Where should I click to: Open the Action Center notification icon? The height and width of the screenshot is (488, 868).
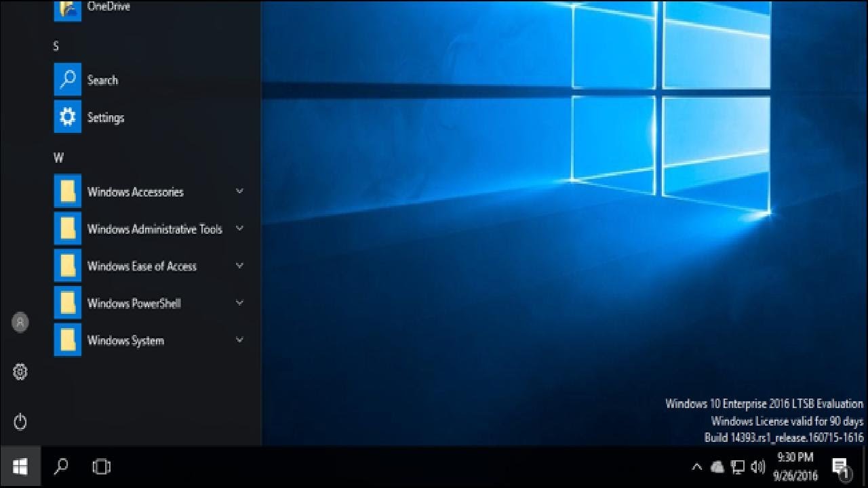tap(841, 468)
